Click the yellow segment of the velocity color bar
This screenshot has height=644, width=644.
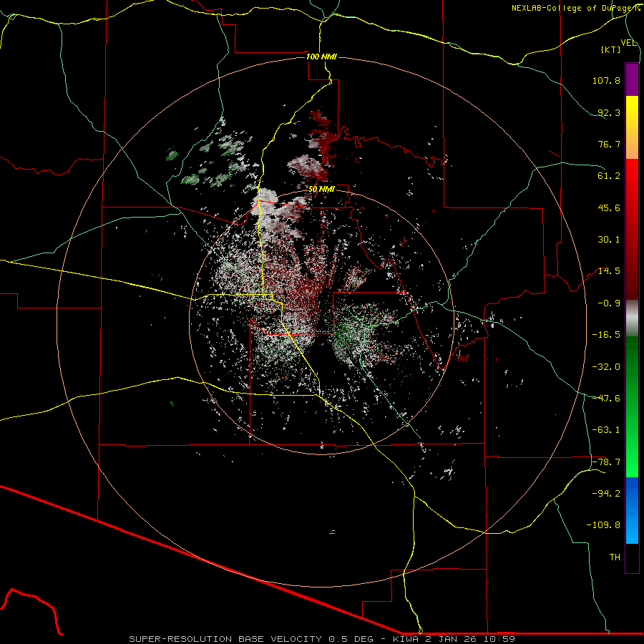tap(632, 127)
